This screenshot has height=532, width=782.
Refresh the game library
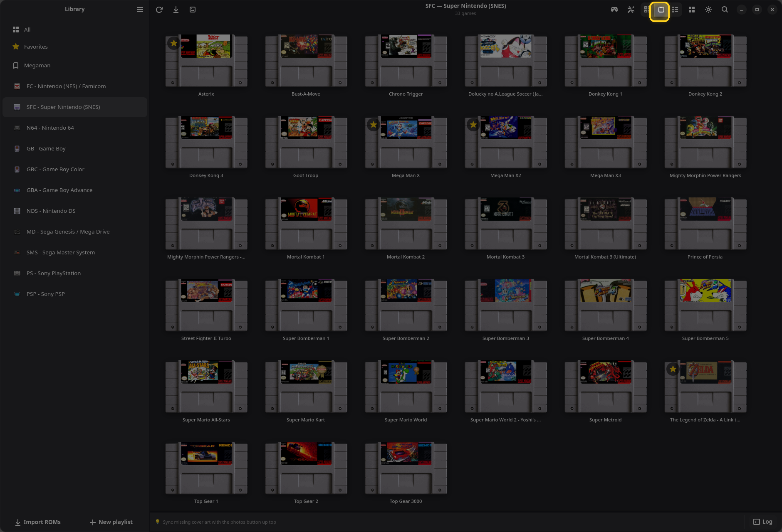tap(159, 10)
